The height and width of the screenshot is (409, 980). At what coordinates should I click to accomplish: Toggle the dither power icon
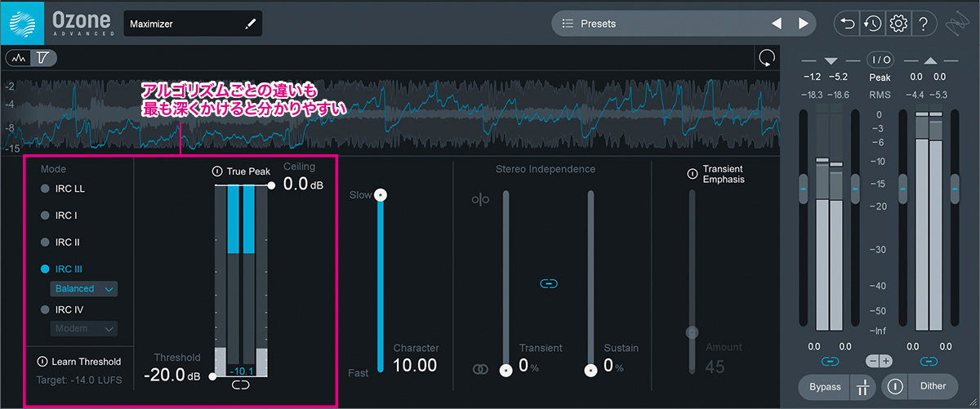(x=895, y=386)
